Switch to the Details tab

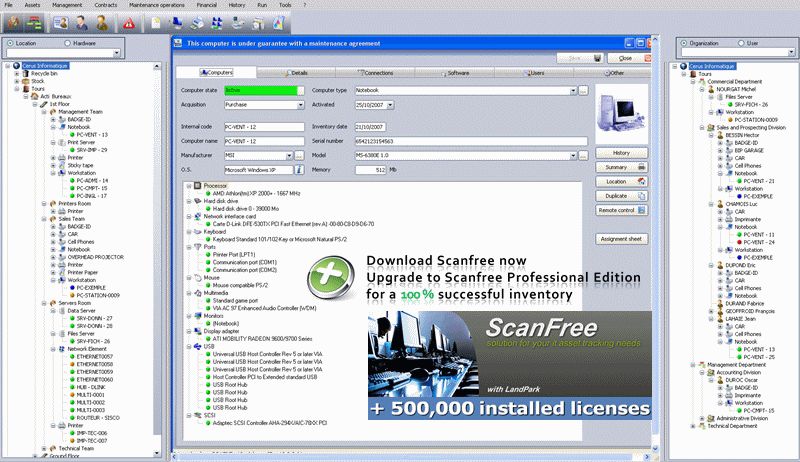(296, 73)
